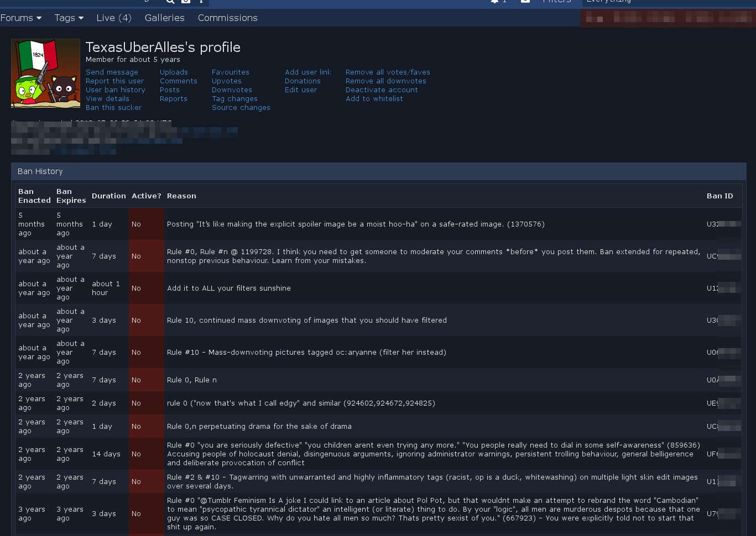The image size is (756, 536).
Task: Click the Deactivate account link
Action: pyautogui.click(x=382, y=90)
